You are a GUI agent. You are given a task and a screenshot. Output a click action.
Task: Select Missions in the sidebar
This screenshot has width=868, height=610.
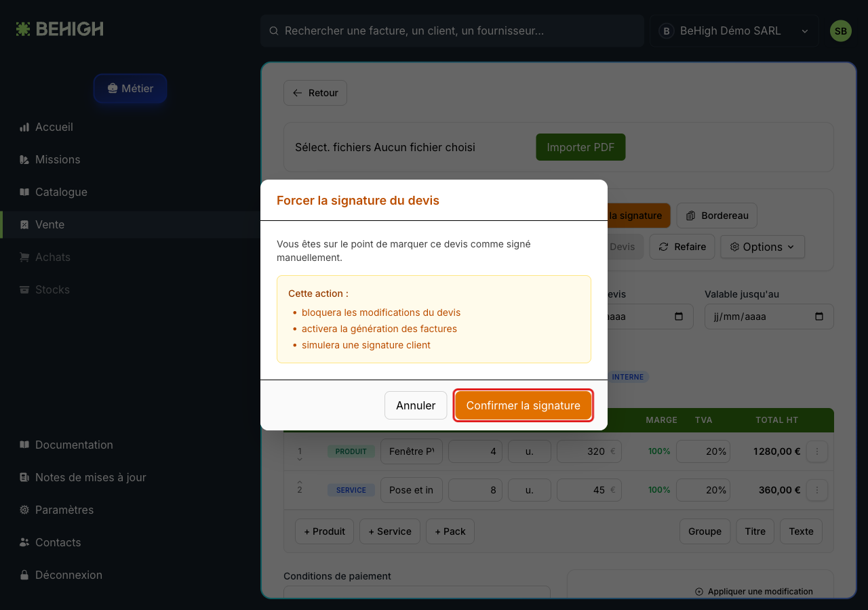coord(58,159)
